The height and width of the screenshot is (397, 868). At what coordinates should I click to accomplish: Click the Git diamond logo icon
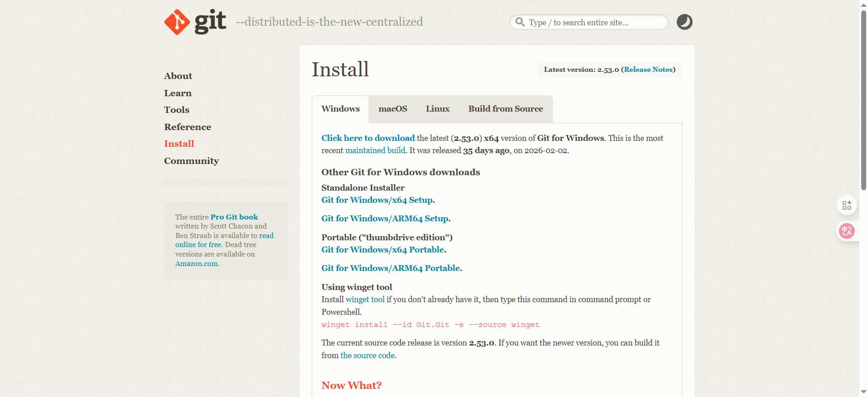177,22
